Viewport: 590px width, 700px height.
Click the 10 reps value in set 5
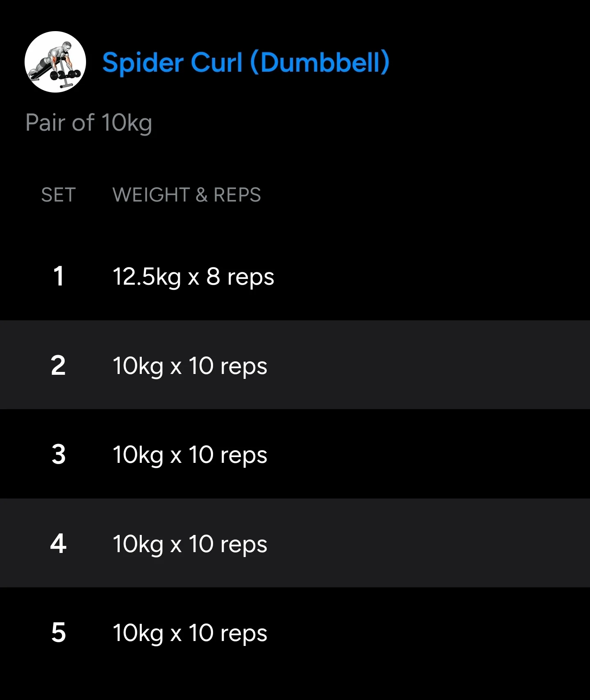[x=228, y=633]
